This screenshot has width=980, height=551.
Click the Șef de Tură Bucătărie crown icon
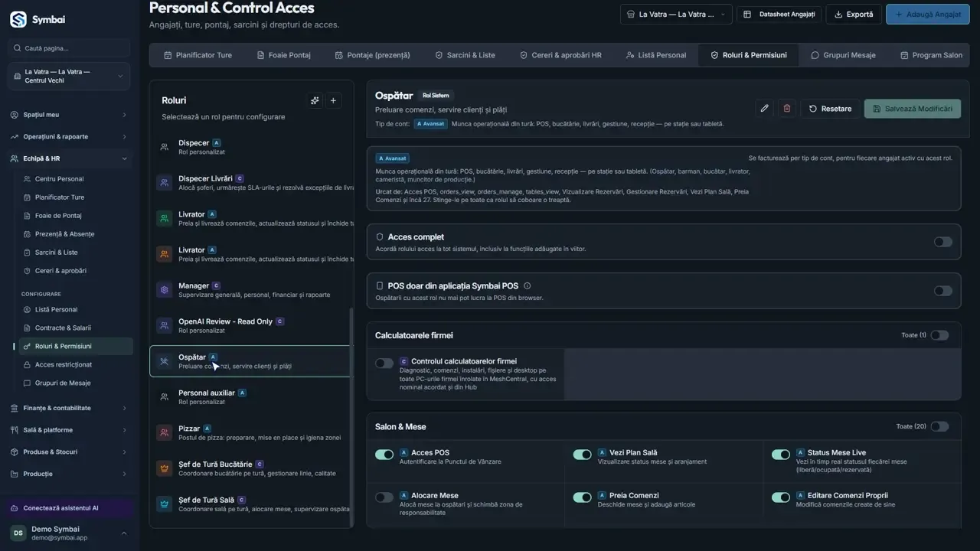(x=164, y=468)
